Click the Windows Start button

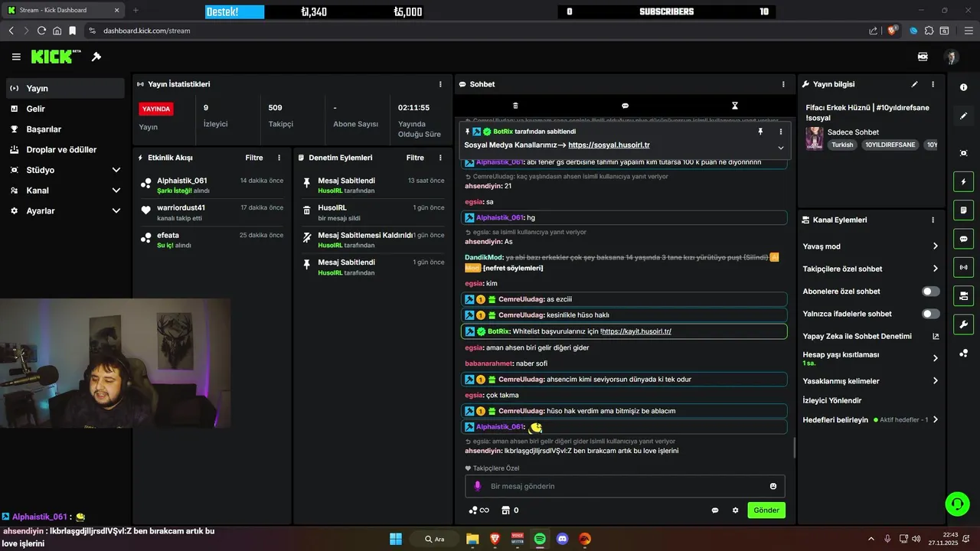pyautogui.click(x=396, y=539)
